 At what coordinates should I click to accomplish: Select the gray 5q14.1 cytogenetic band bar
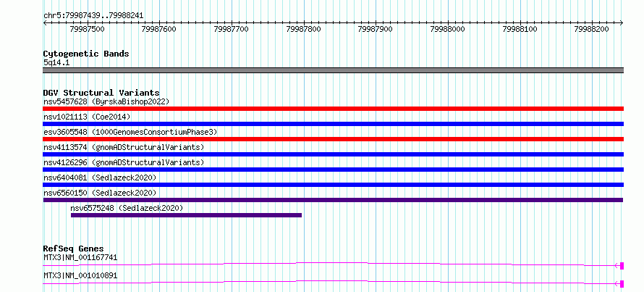pyautogui.click(x=333, y=70)
